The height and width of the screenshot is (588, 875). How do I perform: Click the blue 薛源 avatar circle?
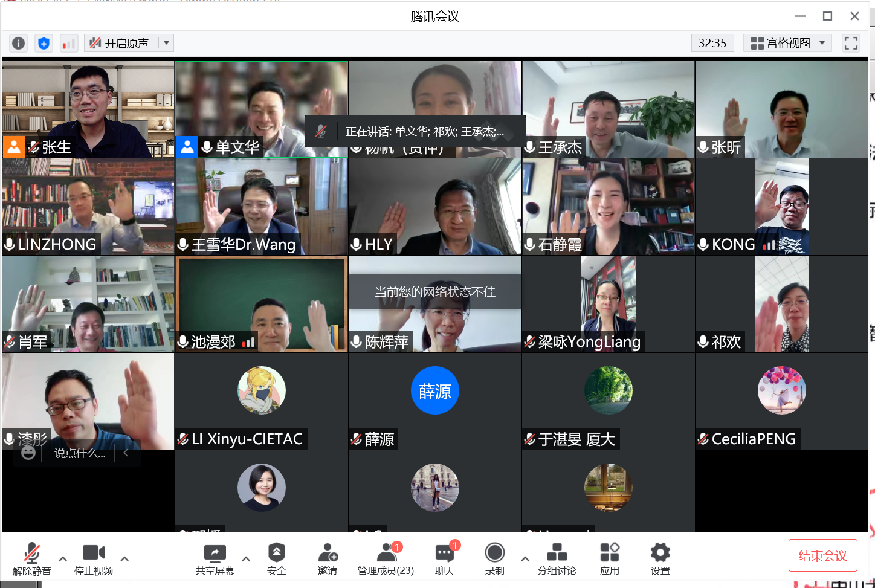point(435,390)
